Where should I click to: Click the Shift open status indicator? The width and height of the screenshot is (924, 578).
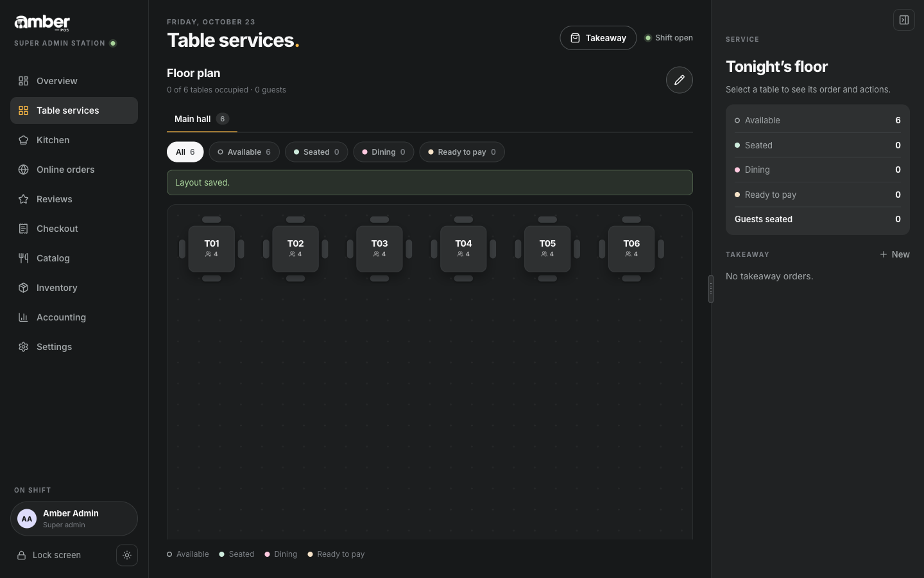click(669, 38)
